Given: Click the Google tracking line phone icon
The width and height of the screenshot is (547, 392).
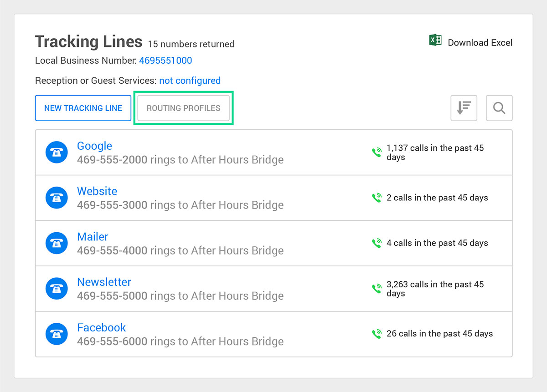Looking at the screenshot, I should 57,153.
